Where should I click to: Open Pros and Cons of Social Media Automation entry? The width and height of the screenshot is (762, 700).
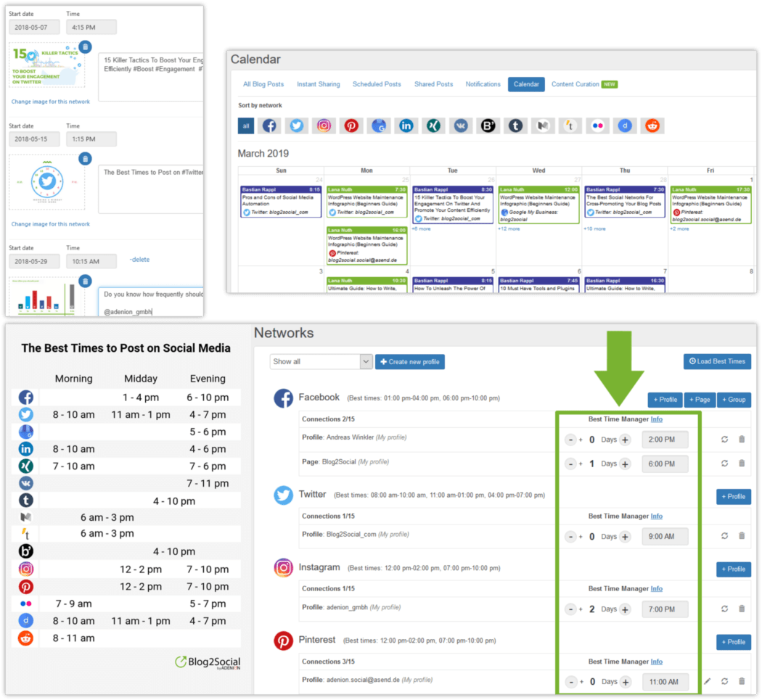(x=281, y=202)
